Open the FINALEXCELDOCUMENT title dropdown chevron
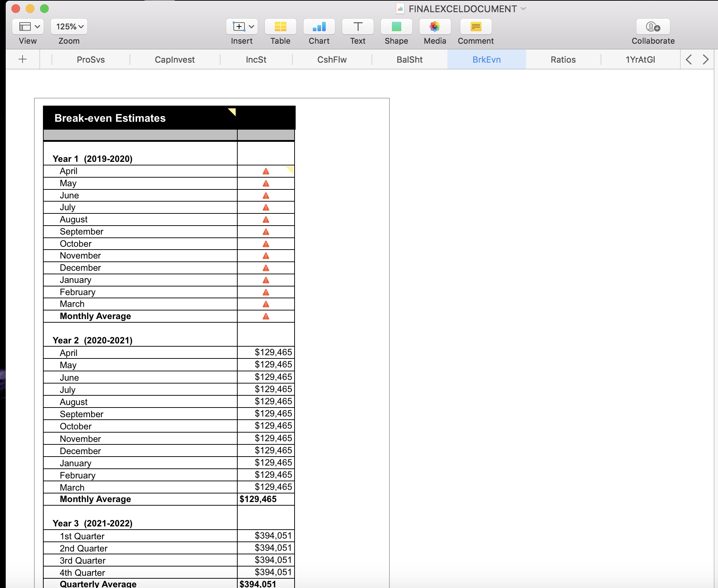 pos(523,9)
